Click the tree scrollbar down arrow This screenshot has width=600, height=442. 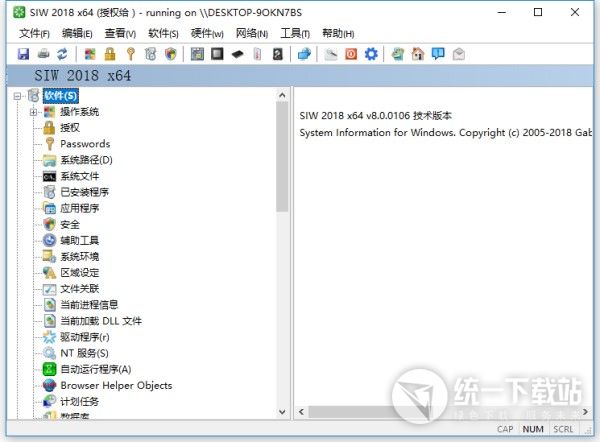(282, 410)
